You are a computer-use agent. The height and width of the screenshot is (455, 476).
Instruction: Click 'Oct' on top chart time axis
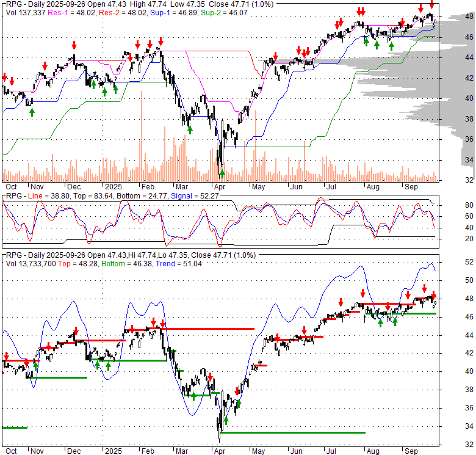point(11,187)
